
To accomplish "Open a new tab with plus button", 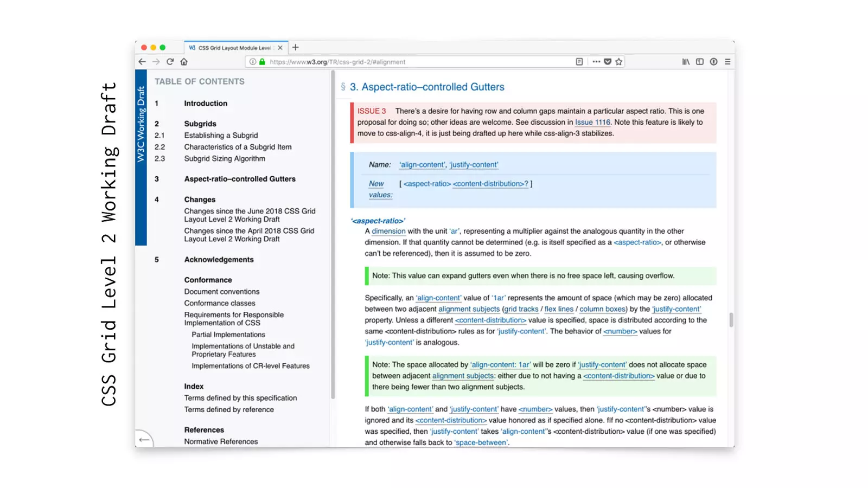I will point(296,48).
